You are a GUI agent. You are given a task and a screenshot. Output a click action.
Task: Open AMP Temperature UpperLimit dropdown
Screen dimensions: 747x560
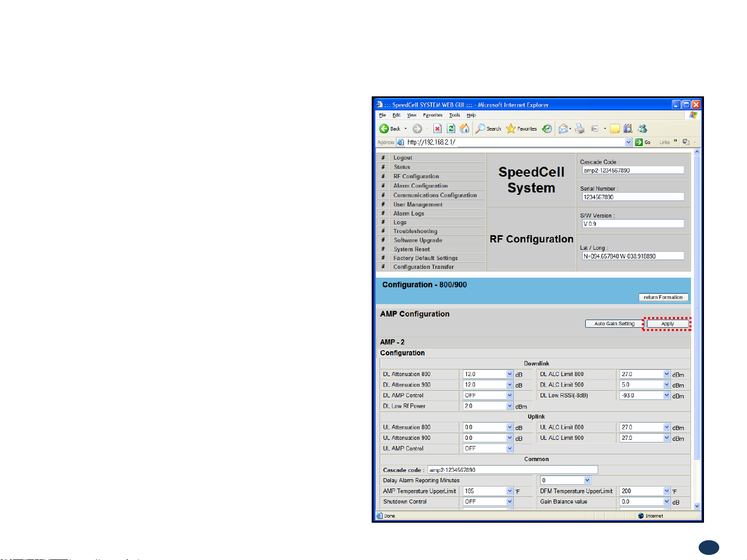coord(510,491)
